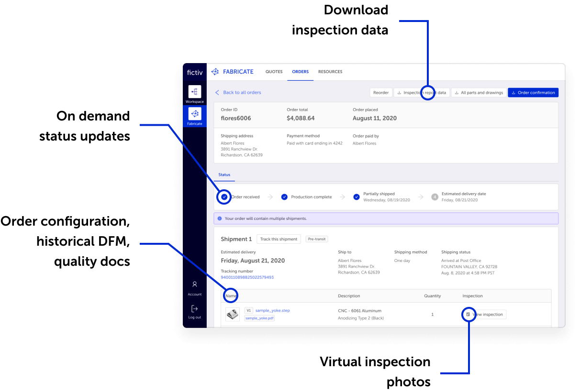580x392 pixels.
Task: Click the Partially shipped checkmark icon
Action: (357, 196)
